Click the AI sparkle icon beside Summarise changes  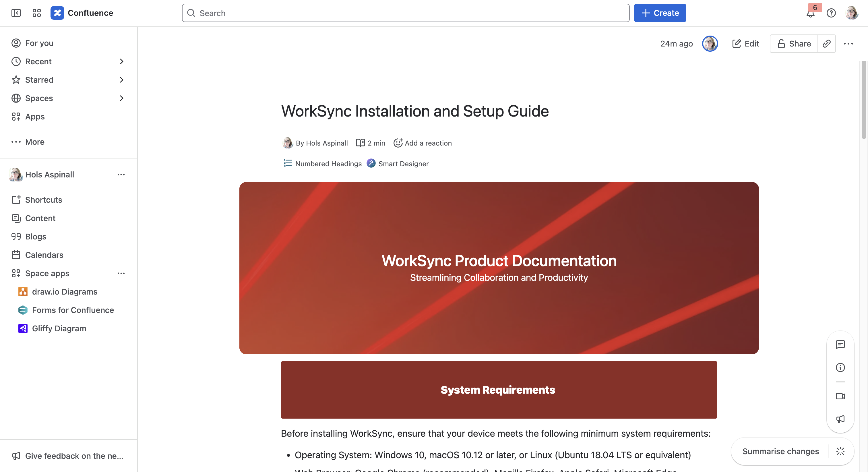[840, 451]
